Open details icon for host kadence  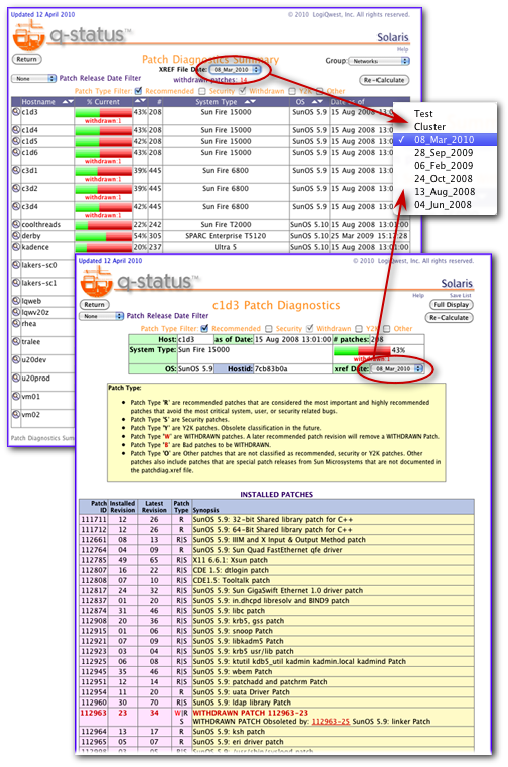[x=16, y=247]
